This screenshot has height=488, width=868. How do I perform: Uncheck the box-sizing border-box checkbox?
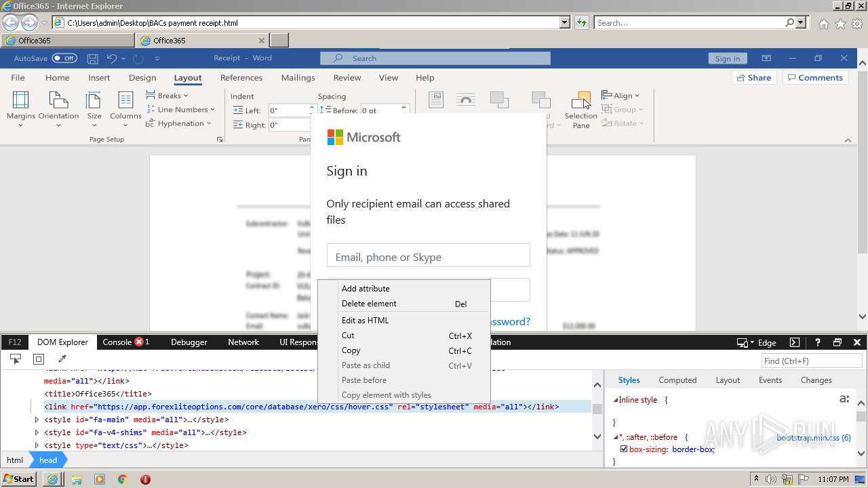click(x=624, y=449)
